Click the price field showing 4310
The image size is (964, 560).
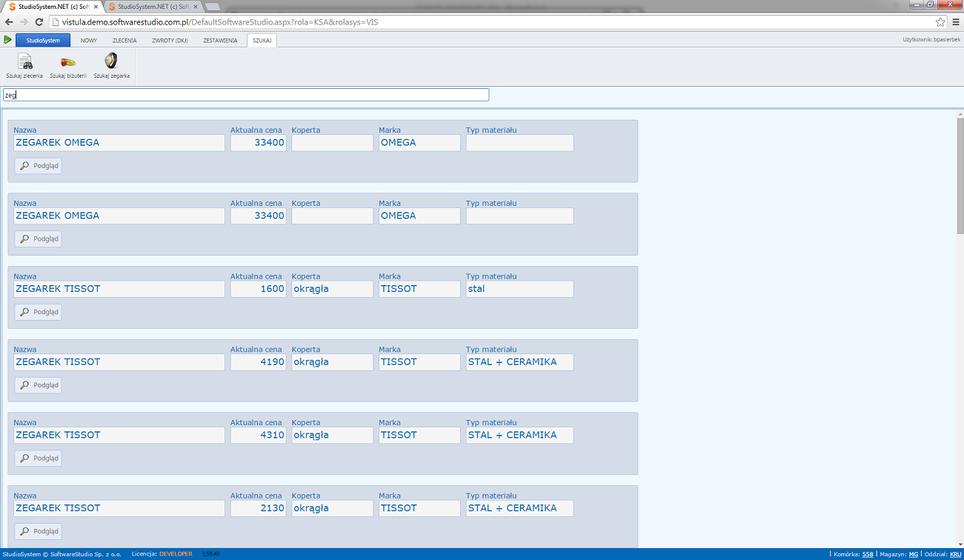[258, 436]
